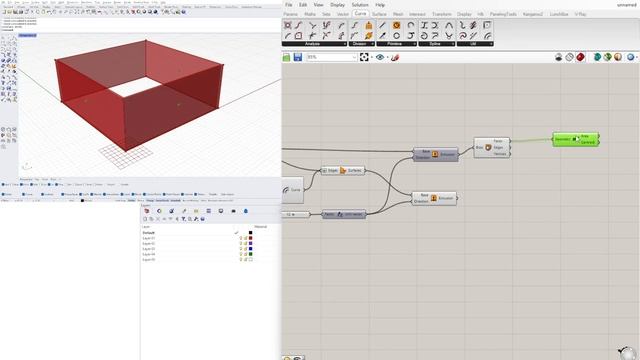Click the layers panel tab icon in Rhino
Viewport: 640px width, 360px height.
point(147,211)
